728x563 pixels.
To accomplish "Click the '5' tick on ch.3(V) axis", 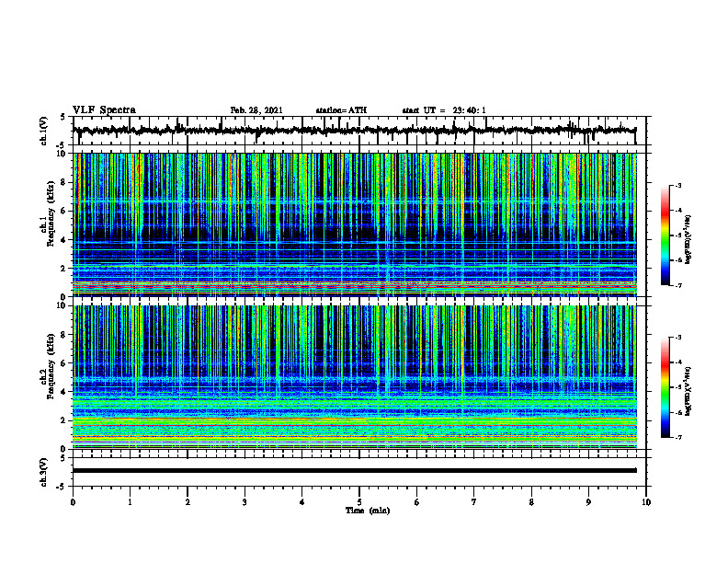I will coord(63,458).
